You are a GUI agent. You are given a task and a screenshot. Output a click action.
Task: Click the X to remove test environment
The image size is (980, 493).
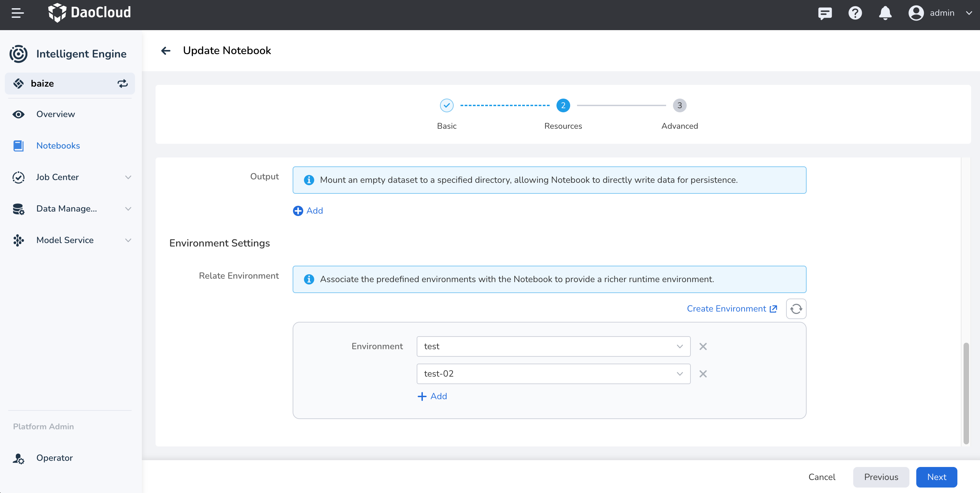coord(703,346)
